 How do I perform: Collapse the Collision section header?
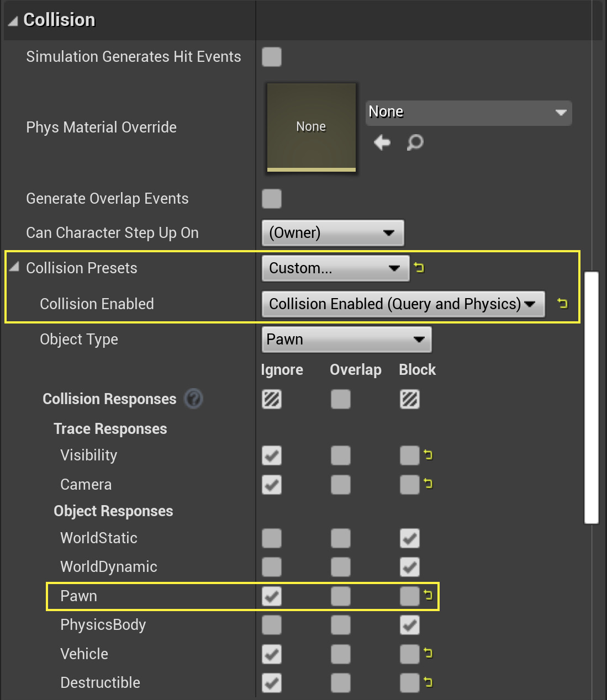pyautogui.click(x=12, y=19)
